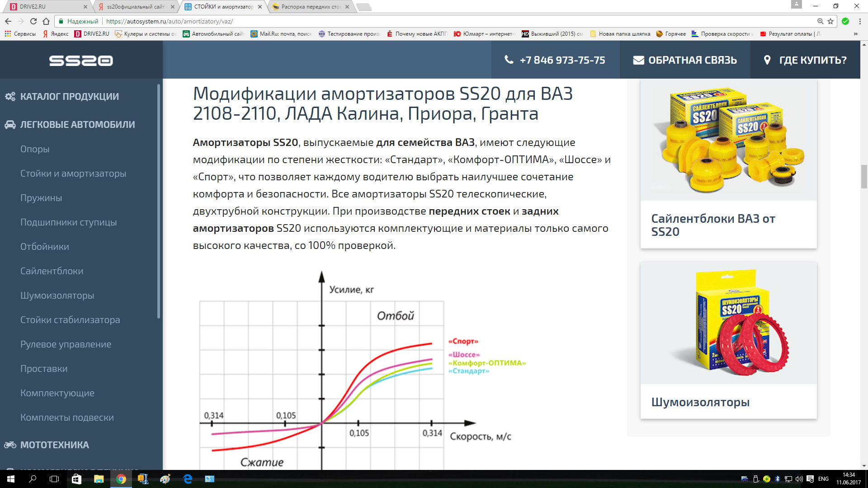Close the СТОЙКИ и амортизаторы tab

pos(260,7)
